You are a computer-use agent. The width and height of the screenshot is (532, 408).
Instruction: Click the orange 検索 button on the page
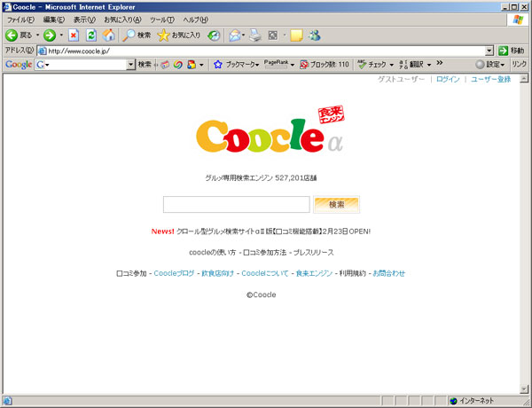pos(336,205)
